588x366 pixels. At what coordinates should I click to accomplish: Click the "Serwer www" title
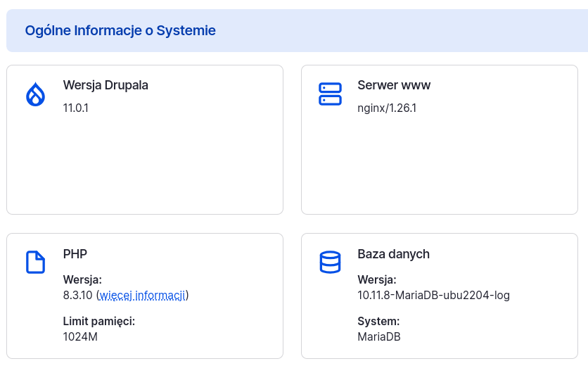pyautogui.click(x=394, y=85)
